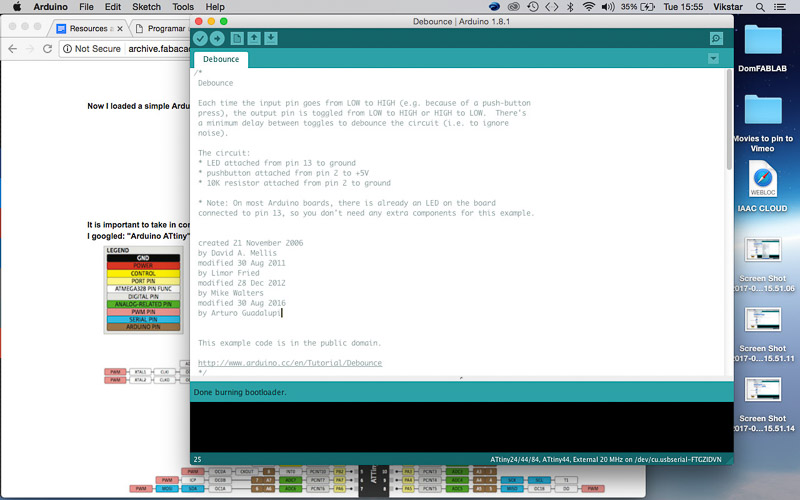The image size is (800, 500).
Task: Open the Edit menu
Action: point(113,7)
